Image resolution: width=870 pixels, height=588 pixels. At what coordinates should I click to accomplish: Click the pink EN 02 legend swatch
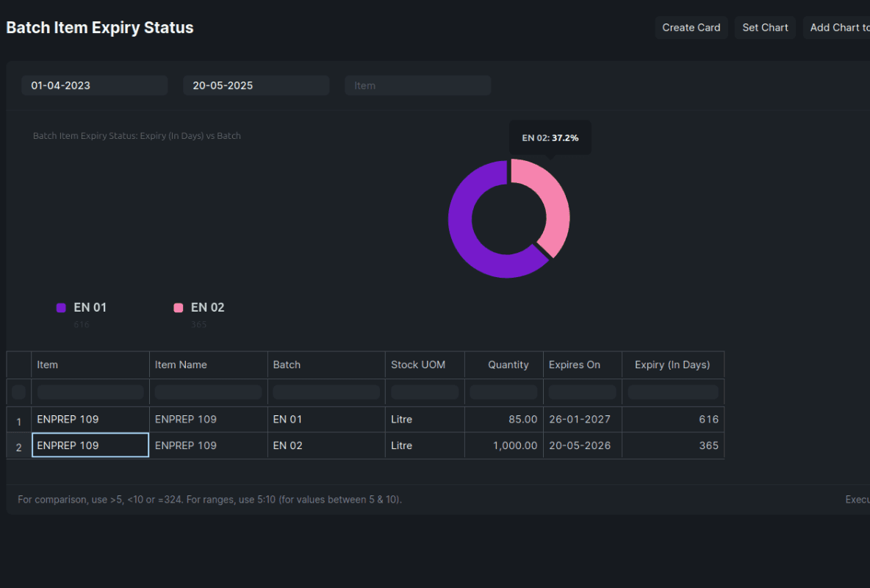[x=178, y=307]
